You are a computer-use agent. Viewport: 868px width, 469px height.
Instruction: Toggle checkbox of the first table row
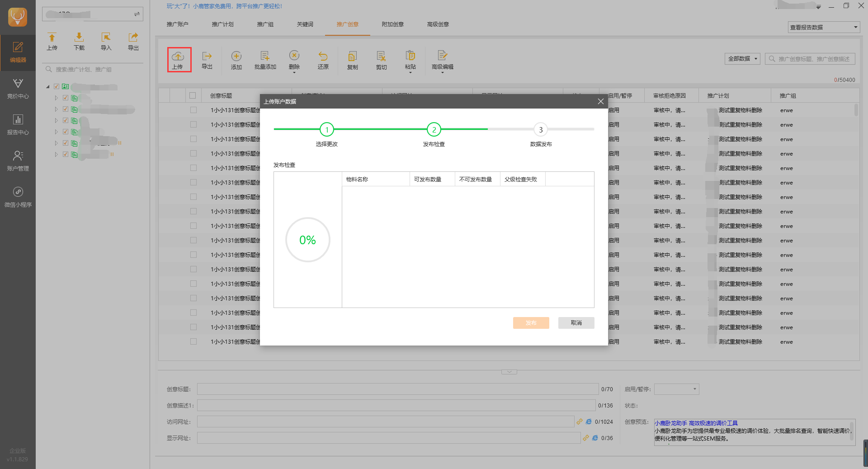[x=193, y=110]
